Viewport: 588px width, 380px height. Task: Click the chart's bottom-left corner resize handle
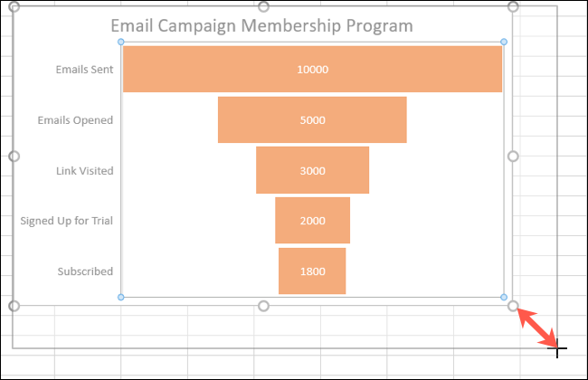coord(14,306)
